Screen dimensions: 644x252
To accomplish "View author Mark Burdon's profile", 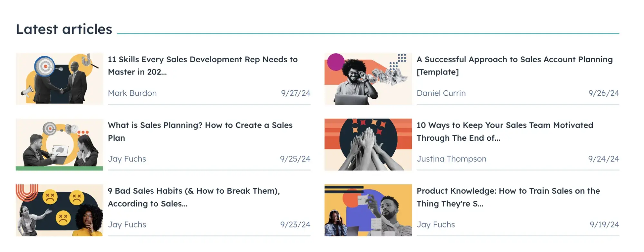I will (x=132, y=93).
